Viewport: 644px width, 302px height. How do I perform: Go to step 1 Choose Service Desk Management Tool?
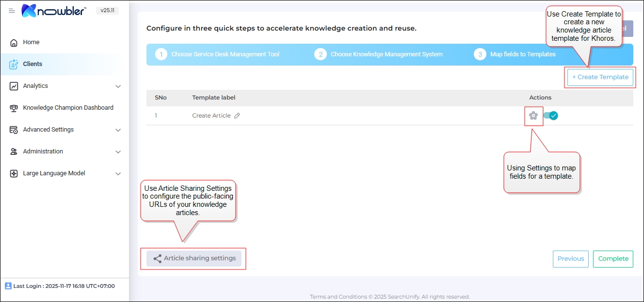[217, 54]
